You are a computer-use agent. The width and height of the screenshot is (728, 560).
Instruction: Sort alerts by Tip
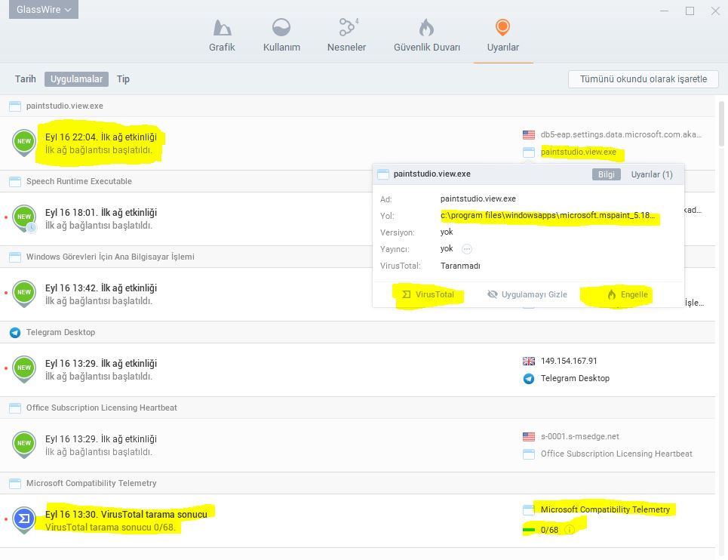pos(123,79)
